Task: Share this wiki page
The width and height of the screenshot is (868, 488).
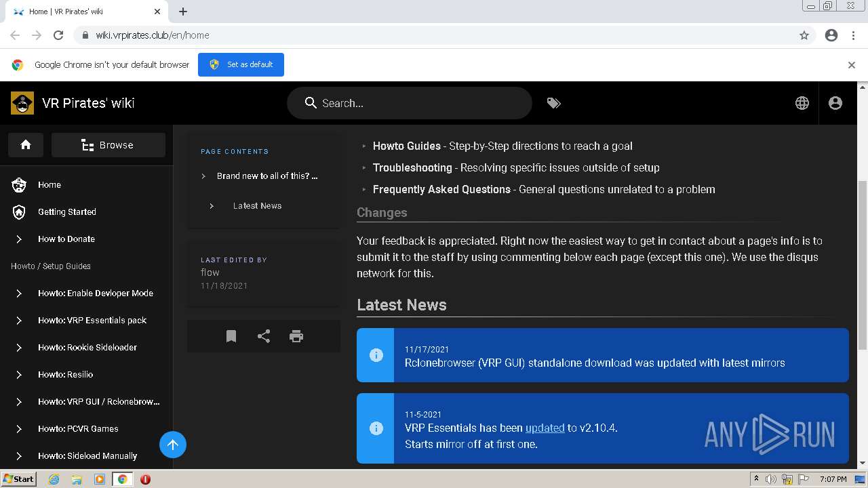Action: point(264,336)
